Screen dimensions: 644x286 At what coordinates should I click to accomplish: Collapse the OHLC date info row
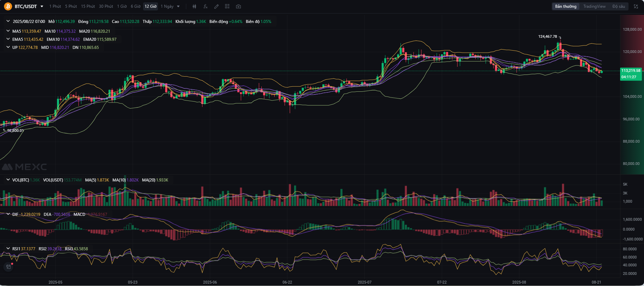coord(8,21)
